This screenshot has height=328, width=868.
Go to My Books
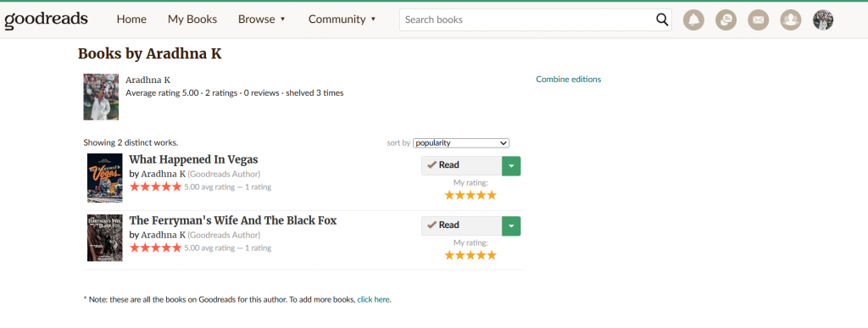coord(192,19)
